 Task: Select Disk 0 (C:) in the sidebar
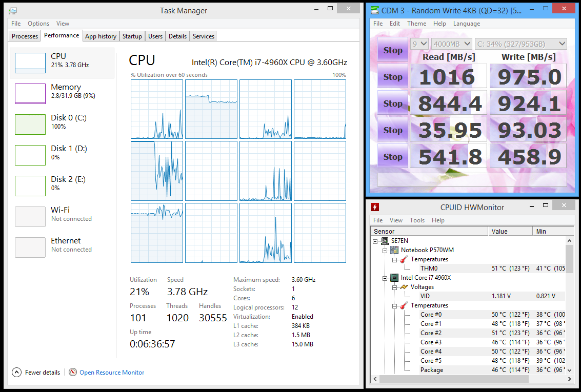click(62, 125)
